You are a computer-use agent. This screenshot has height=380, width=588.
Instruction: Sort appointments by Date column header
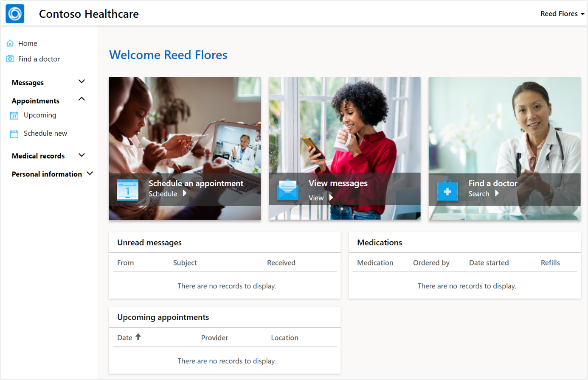125,338
